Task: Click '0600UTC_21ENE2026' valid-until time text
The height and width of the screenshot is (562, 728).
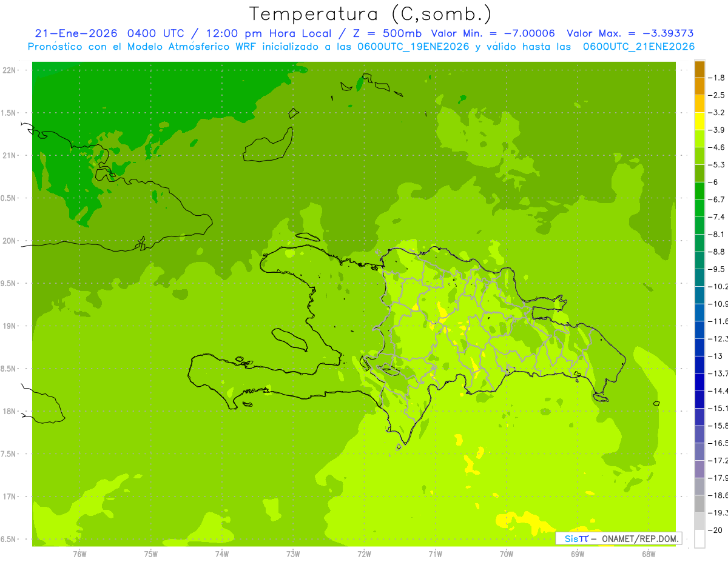Action: tap(639, 47)
